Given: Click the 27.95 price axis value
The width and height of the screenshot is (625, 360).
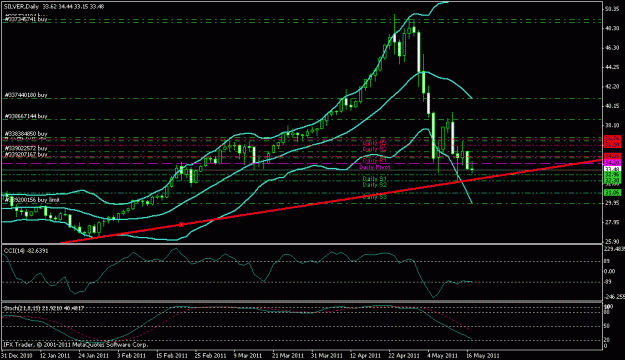Looking at the screenshot, I should click(x=612, y=222).
